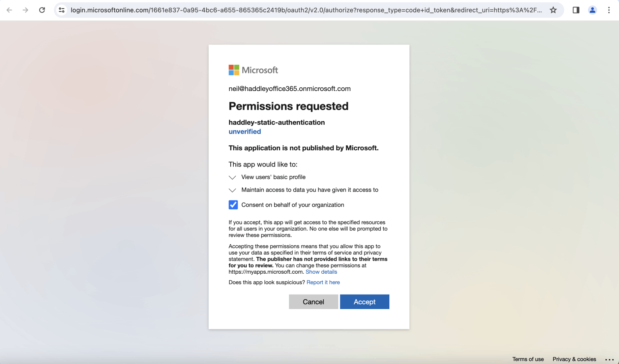The image size is (619, 364).
Task: Click Report it here link
Action: pos(323,282)
